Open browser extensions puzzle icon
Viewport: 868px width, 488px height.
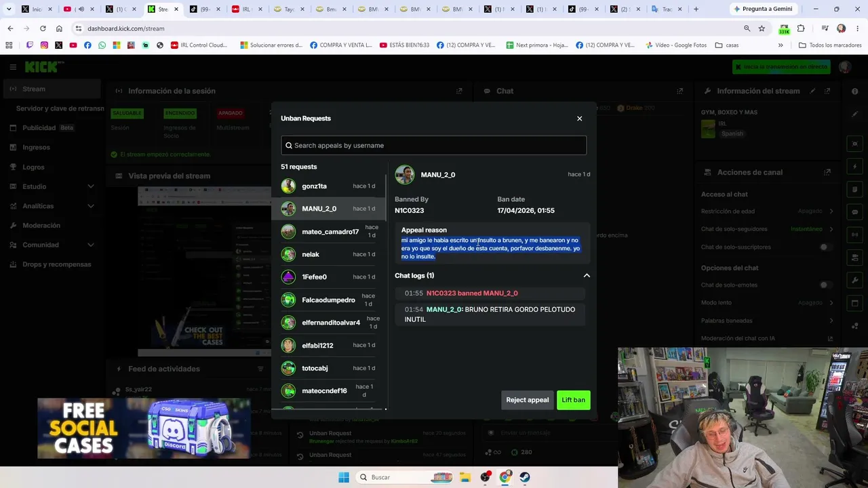pyautogui.click(x=801, y=28)
